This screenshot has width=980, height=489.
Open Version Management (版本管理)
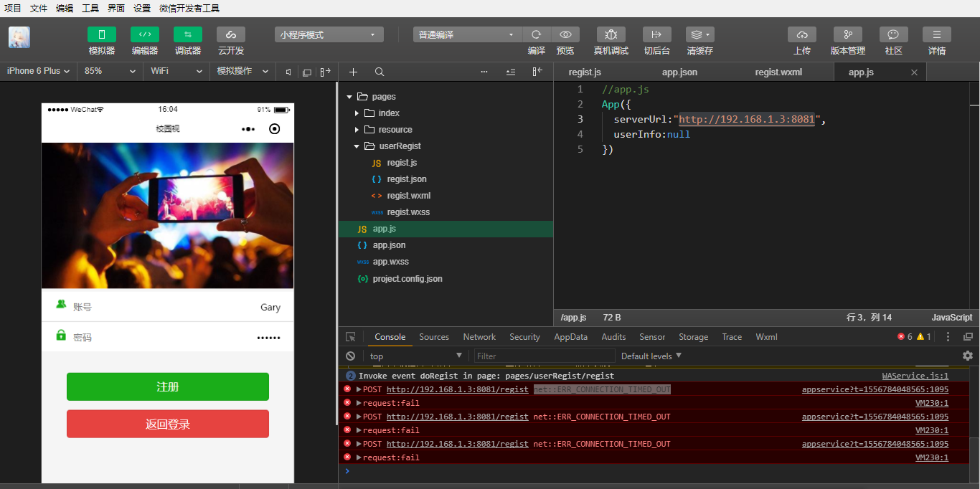click(x=847, y=34)
